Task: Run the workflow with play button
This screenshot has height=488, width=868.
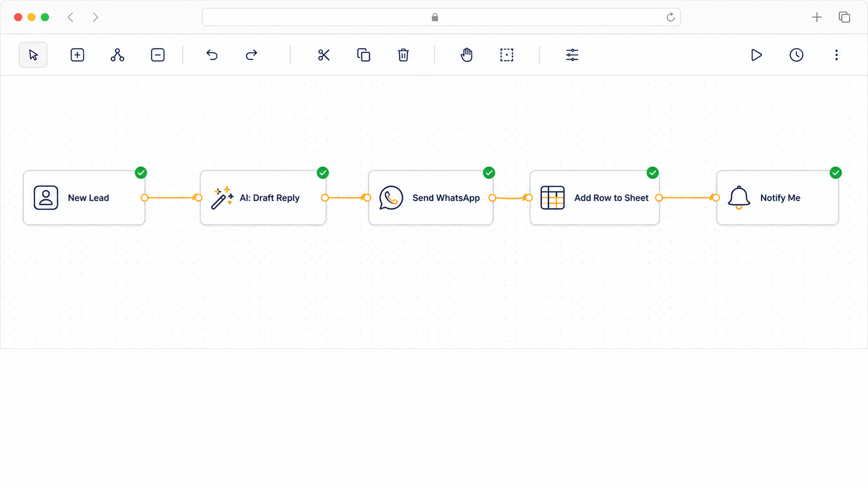Action: [756, 55]
